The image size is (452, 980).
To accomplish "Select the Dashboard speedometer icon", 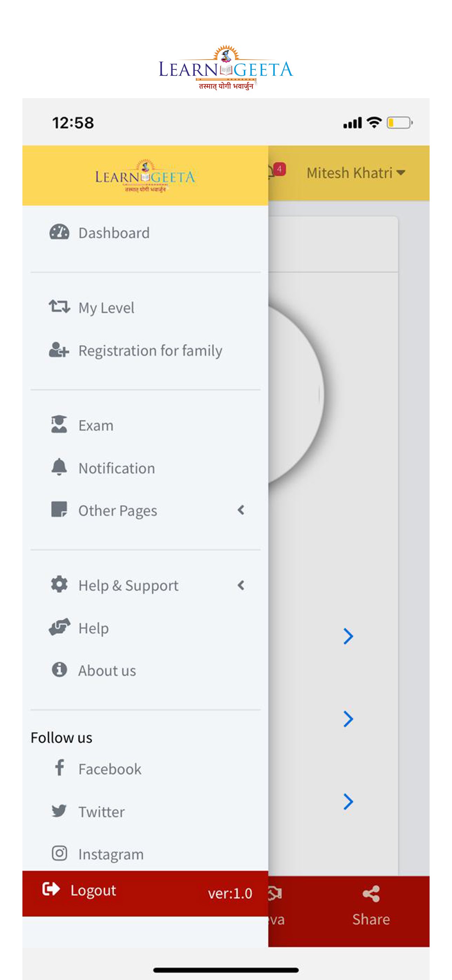I will pyautogui.click(x=60, y=232).
